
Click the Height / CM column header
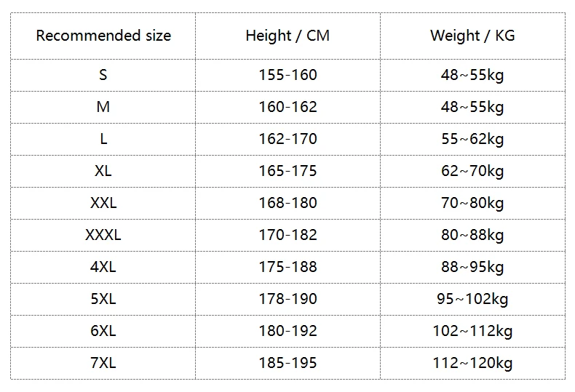[x=287, y=36]
